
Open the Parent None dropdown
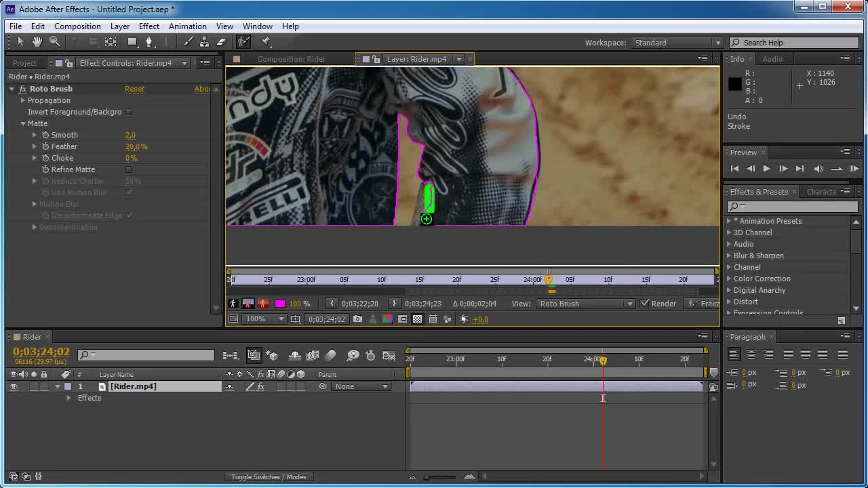361,386
